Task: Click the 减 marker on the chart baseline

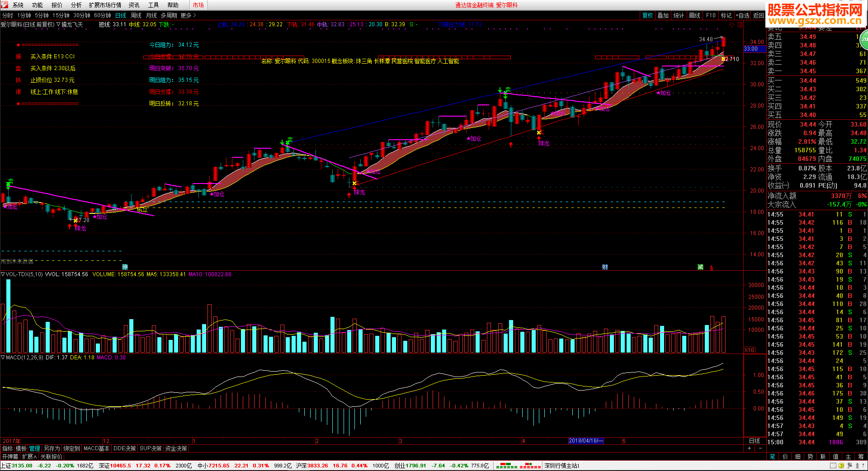Action: (x=700, y=267)
